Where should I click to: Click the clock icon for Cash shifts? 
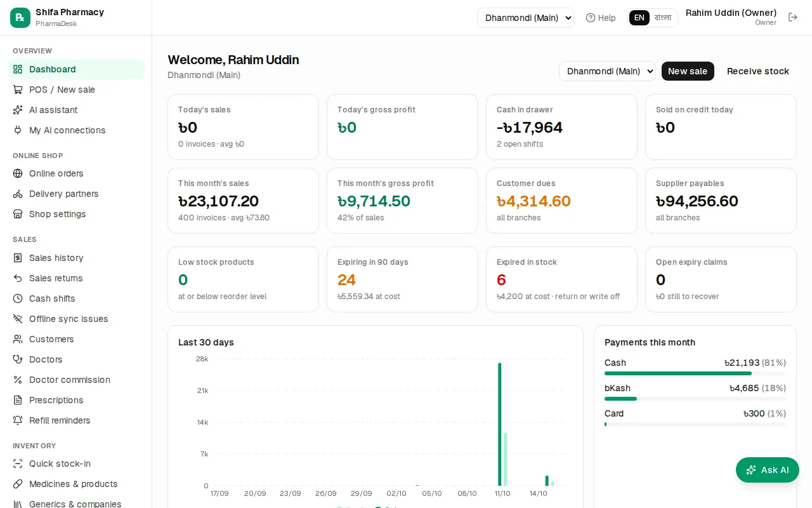pos(18,298)
